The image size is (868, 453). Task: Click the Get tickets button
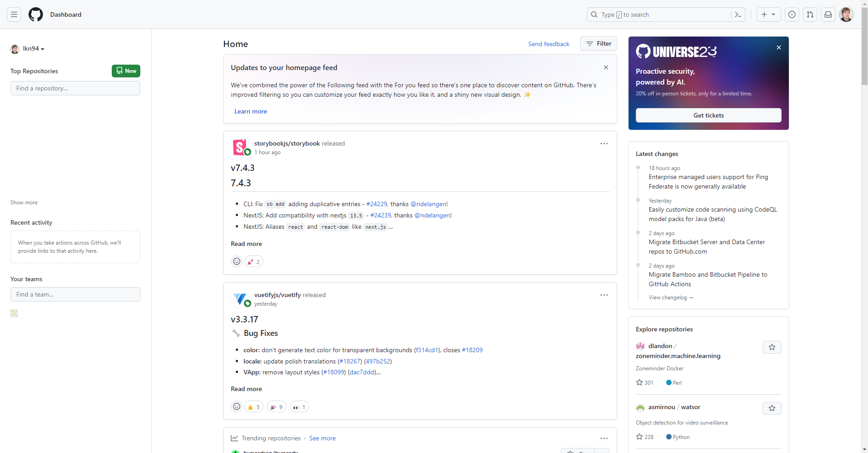(708, 115)
